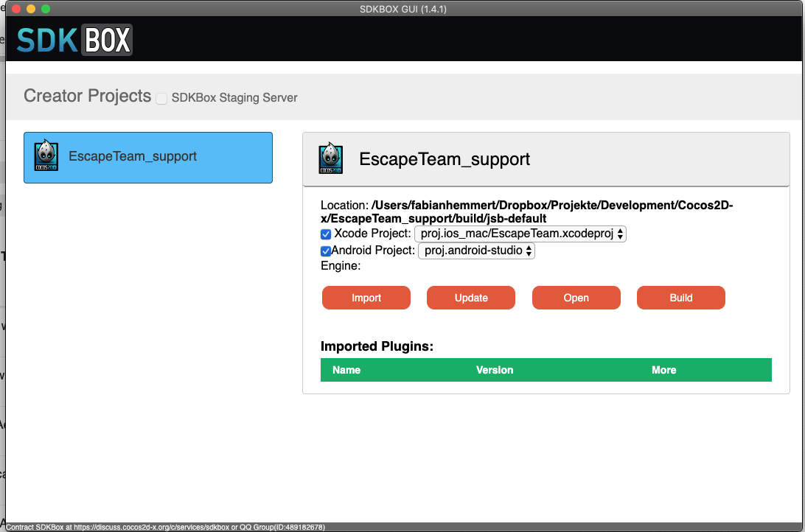Hit the red Open button
805x532 pixels.
click(x=576, y=298)
